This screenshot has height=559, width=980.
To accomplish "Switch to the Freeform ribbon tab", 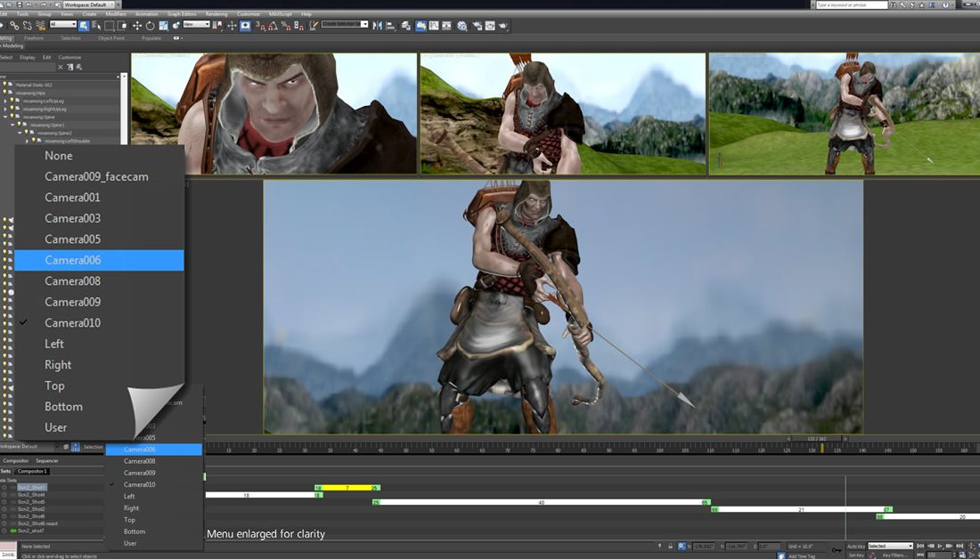I will click(34, 38).
